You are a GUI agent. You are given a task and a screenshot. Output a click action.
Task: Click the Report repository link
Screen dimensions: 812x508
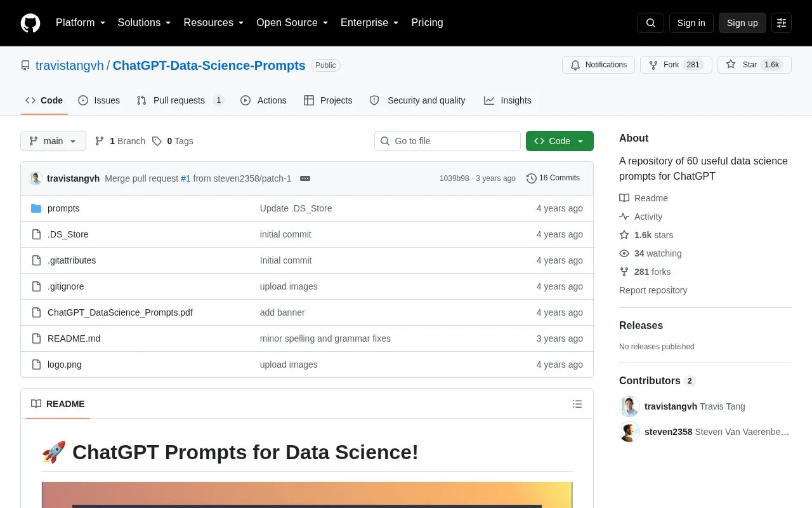(653, 290)
